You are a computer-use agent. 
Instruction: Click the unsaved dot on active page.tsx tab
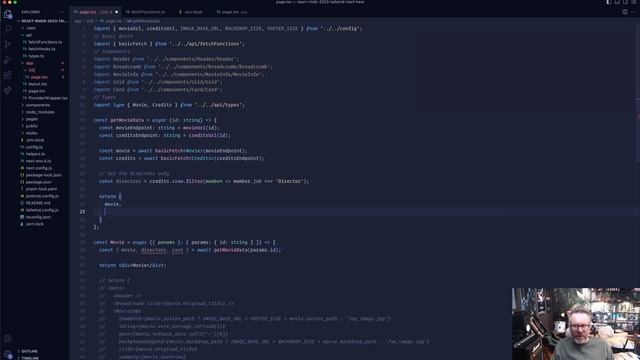[116, 12]
